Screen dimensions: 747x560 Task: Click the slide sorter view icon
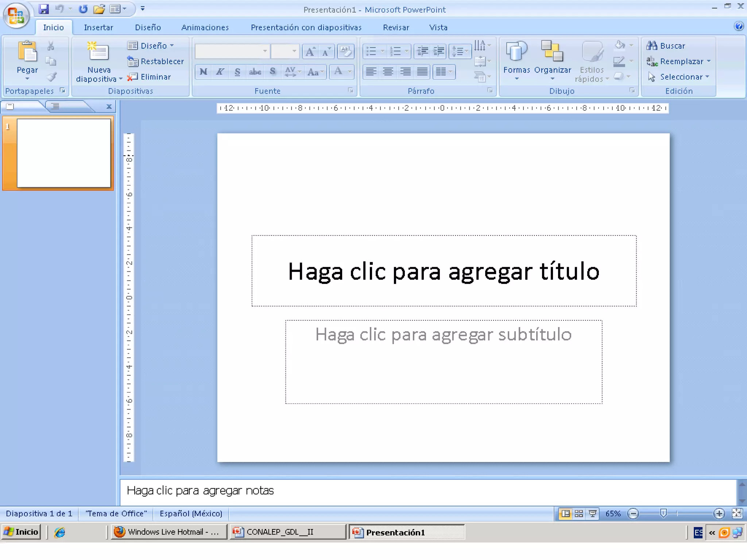point(579,514)
